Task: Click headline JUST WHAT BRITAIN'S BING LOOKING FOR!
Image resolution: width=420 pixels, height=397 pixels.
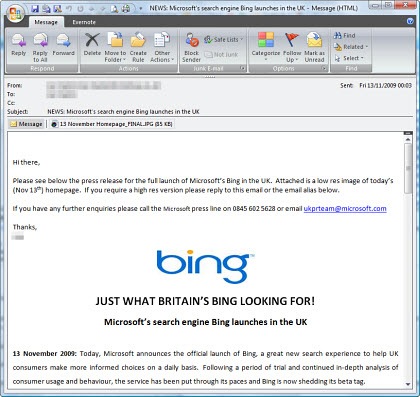Action: tap(205, 301)
